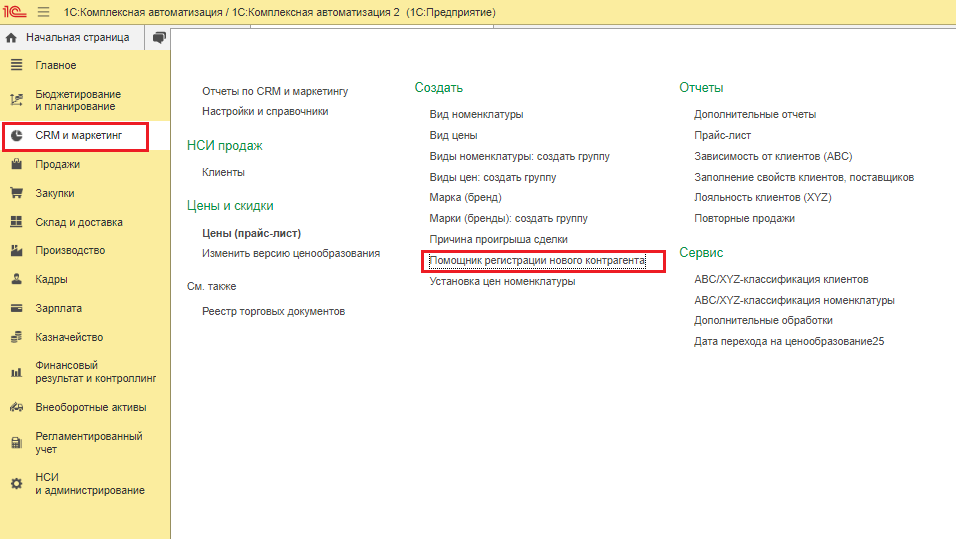
Task: Click the Склад и доставка icon
Action: coord(16,222)
